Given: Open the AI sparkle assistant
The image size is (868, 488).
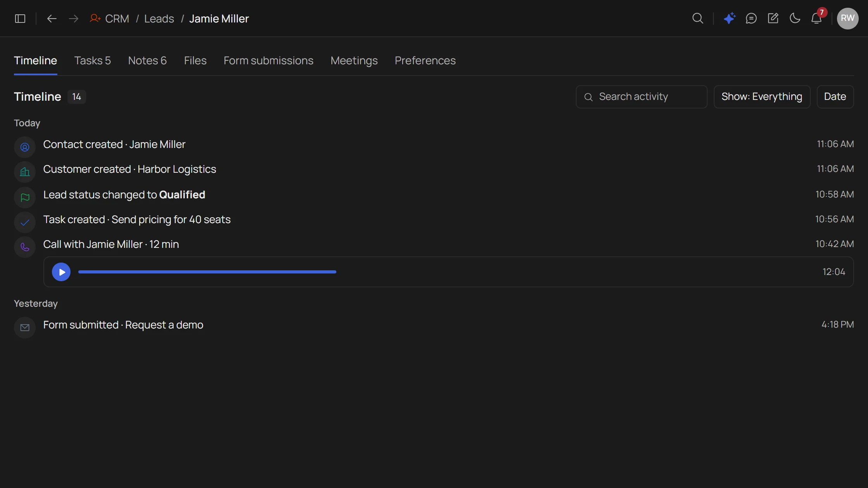Looking at the screenshot, I should pyautogui.click(x=730, y=18).
